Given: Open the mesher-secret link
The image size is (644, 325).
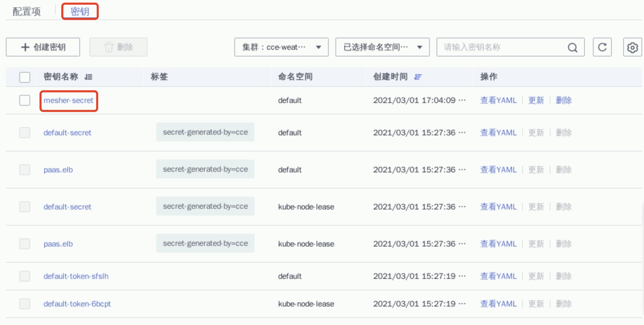Looking at the screenshot, I should pos(68,101).
